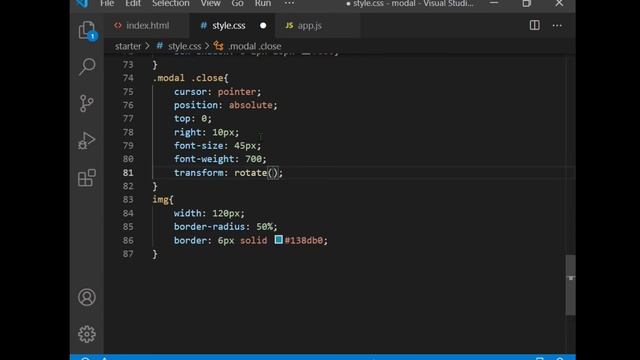Open the Manage gear icon

[x=87, y=334]
